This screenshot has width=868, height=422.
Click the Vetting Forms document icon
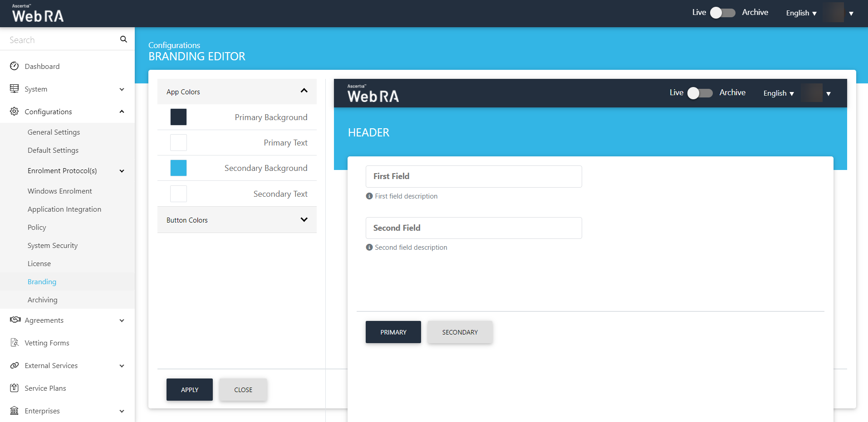15,343
